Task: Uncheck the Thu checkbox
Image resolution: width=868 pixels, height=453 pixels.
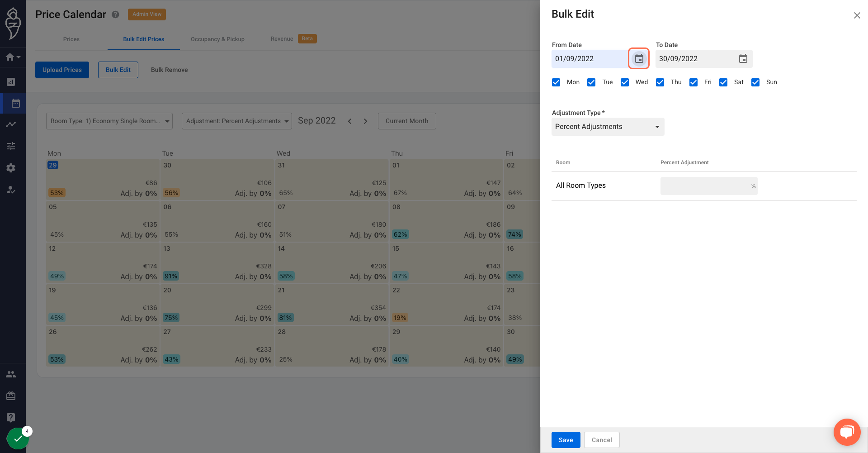Action: coord(660,82)
